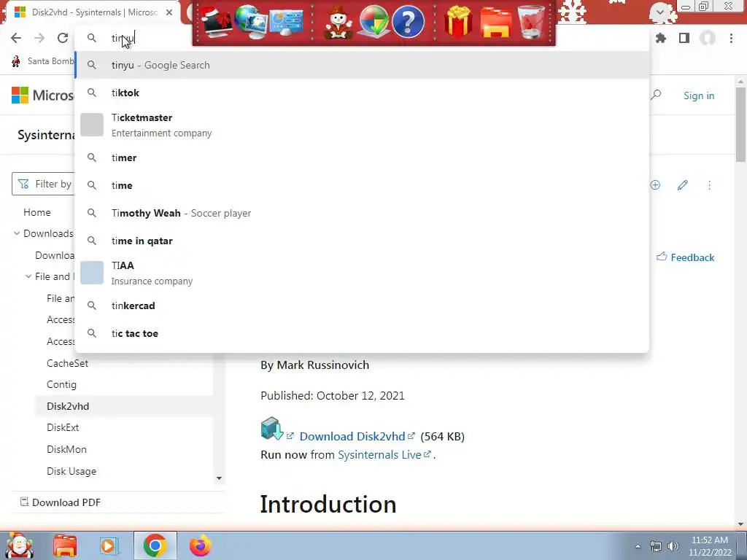
Task: Click the circled plus icon on page
Action: tap(655, 184)
